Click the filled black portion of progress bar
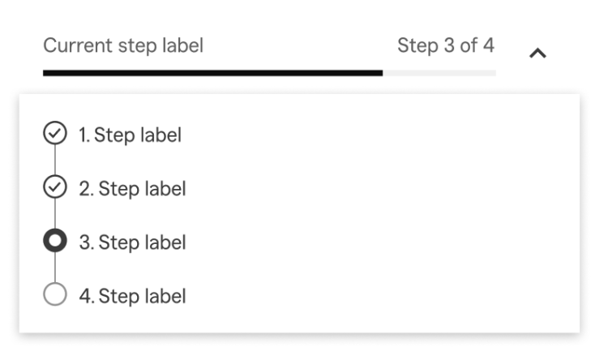Image resolution: width=608 pixels, height=364 pixels. [x=212, y=73]
